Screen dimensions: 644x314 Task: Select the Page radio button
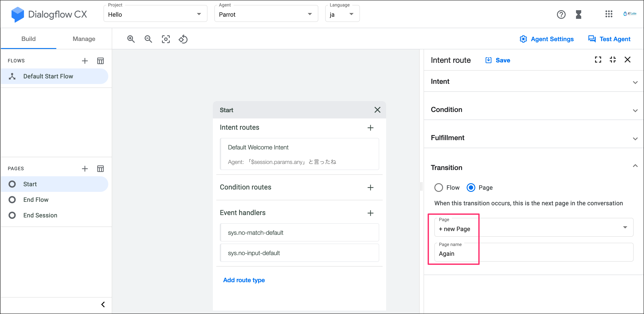pos(471,188)
